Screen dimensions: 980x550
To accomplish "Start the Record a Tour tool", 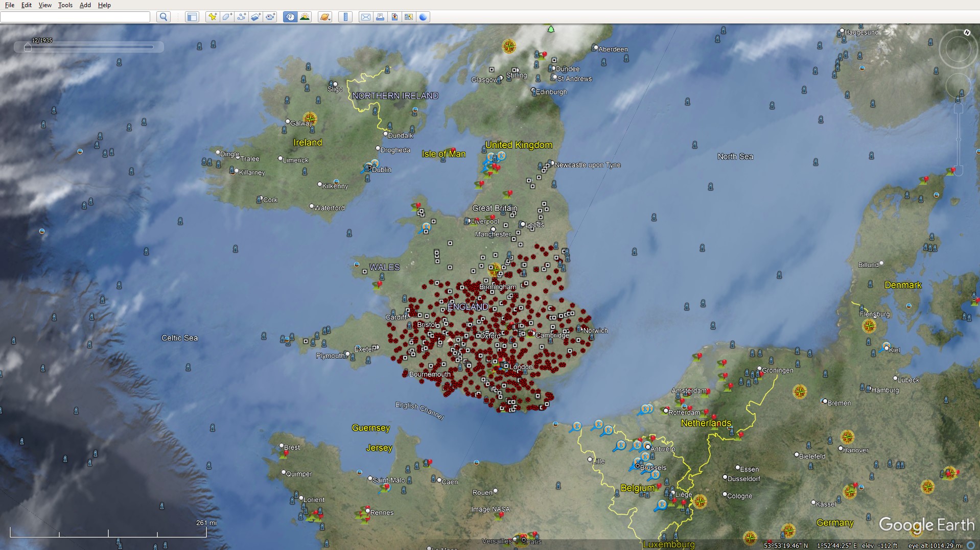I will click(x=270, y=17).
